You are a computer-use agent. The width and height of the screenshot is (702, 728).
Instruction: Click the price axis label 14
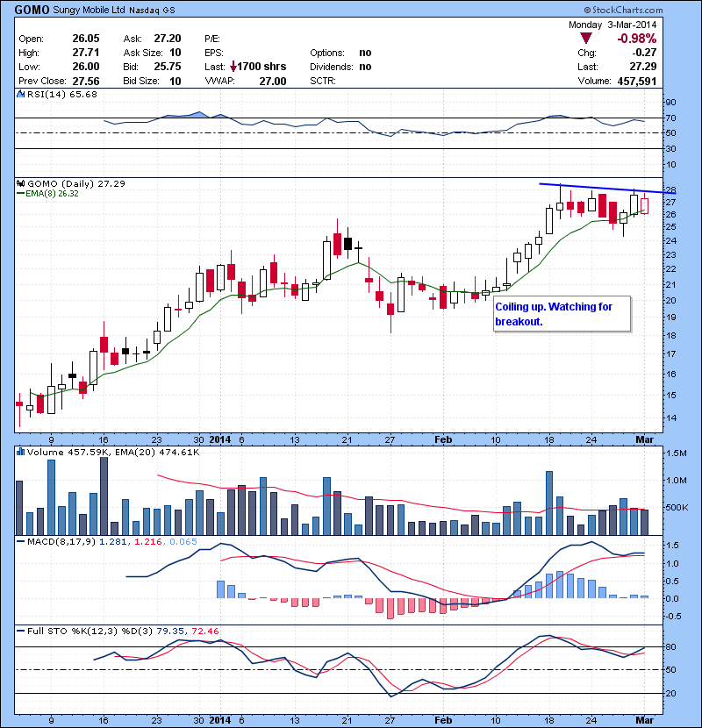(670, 418)
